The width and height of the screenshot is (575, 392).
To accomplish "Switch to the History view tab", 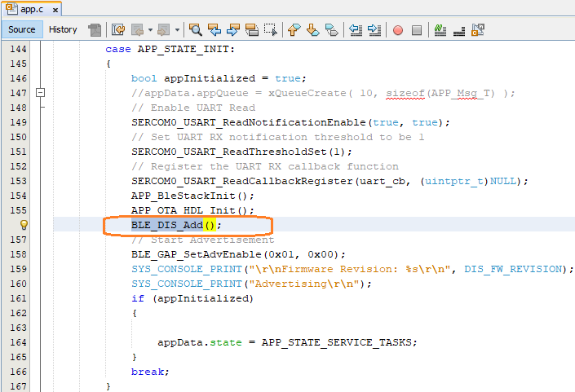I will click(x=63, y=29).
